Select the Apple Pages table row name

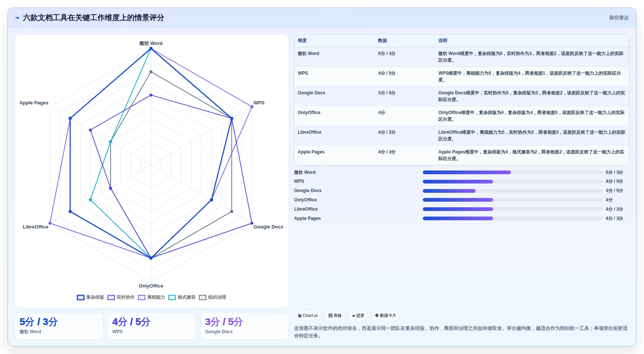[311, 152]
